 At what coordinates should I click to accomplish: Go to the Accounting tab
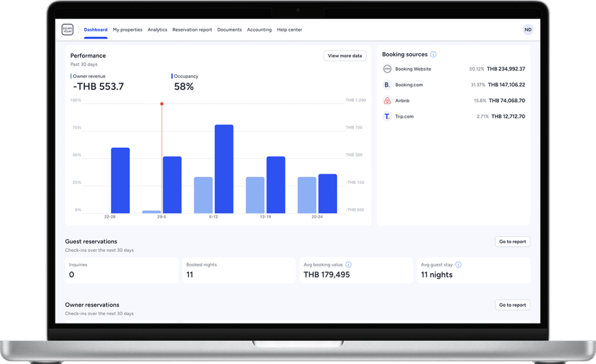pos(259,30)
